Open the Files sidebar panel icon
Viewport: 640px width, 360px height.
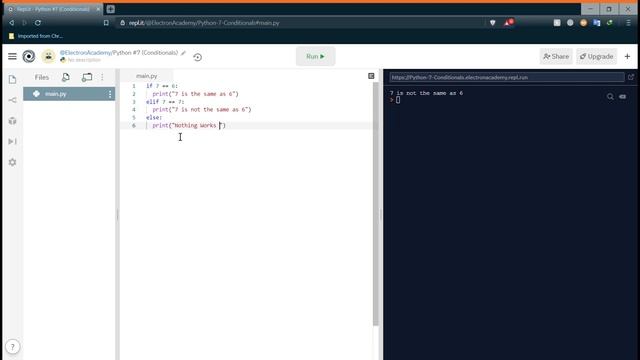click(x=12, y=79)
